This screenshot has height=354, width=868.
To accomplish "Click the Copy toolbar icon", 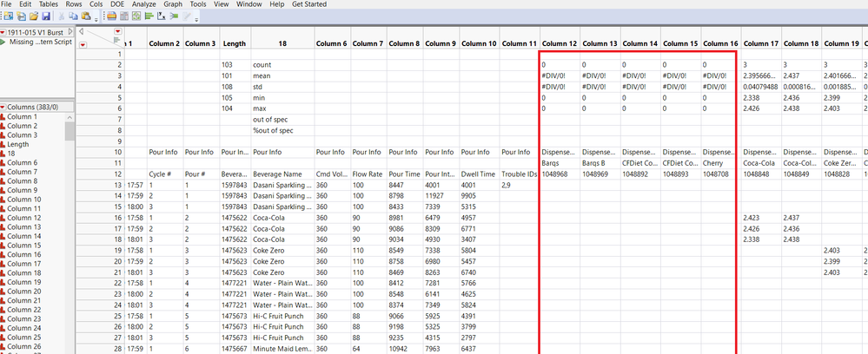I will pos(73,16).
